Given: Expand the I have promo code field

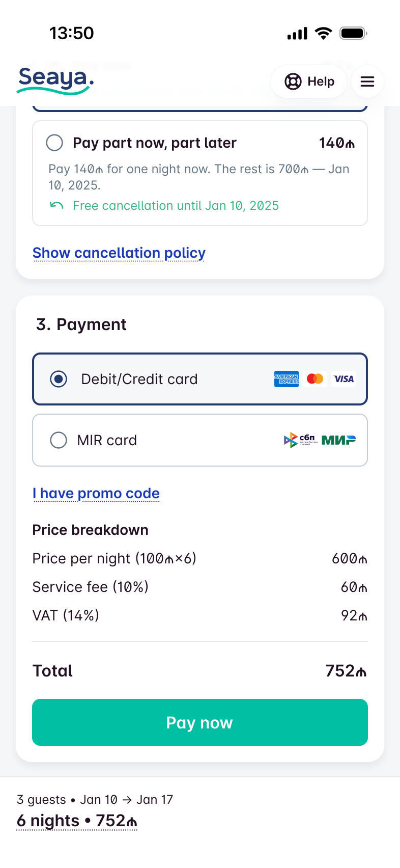Looking at the screenshot, I should click(96, 494).
